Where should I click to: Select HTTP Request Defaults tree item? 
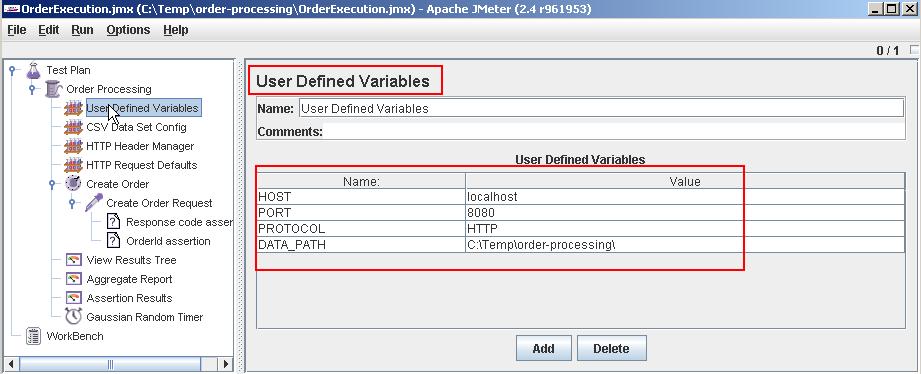coord(142,165)
